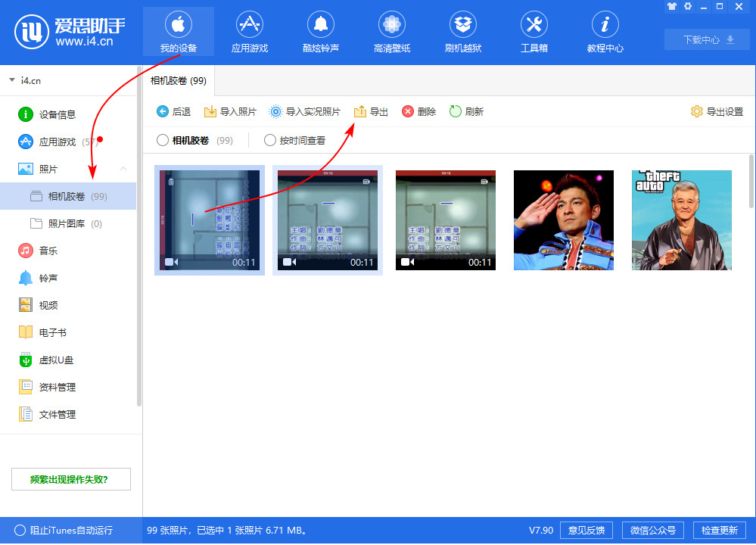Open 教程中心 info icon
Viewport: 756px width, 545px height.
(x=605, y=25)
